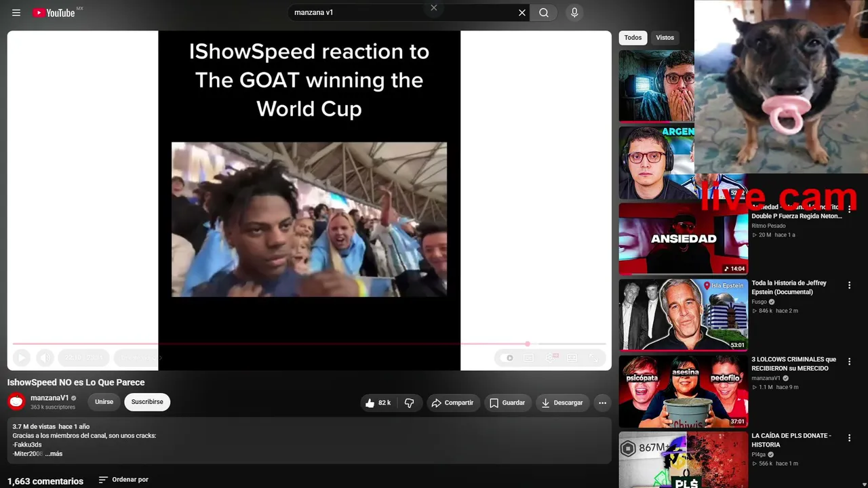Click the Unirse membership button
The image size is (868, 488).
pos(104,402)
